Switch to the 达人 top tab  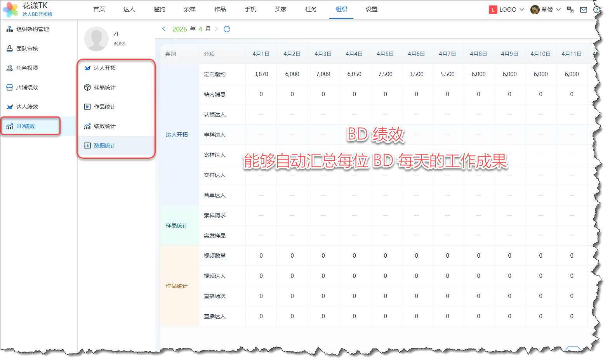(x=129, y=9)
